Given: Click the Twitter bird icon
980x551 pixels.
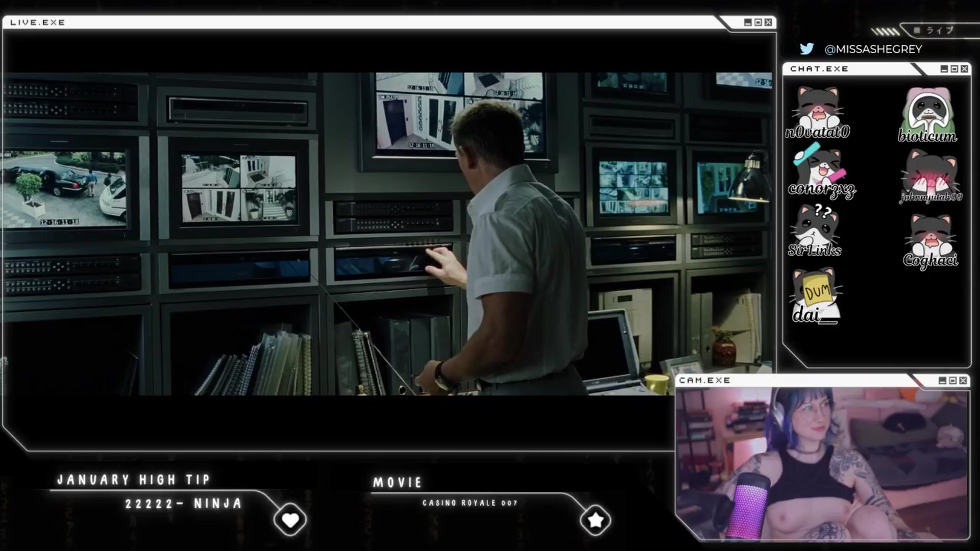Looking at the screenshot, I should pos(806,48).
